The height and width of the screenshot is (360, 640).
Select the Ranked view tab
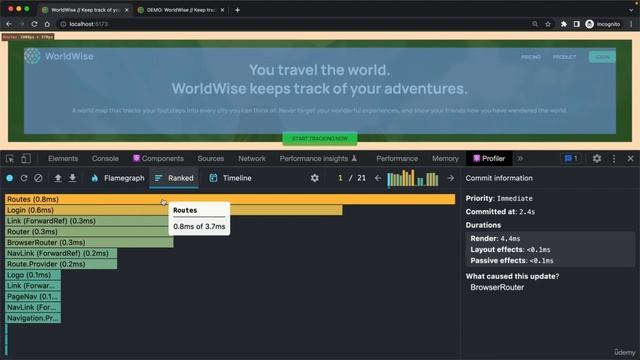174,178
